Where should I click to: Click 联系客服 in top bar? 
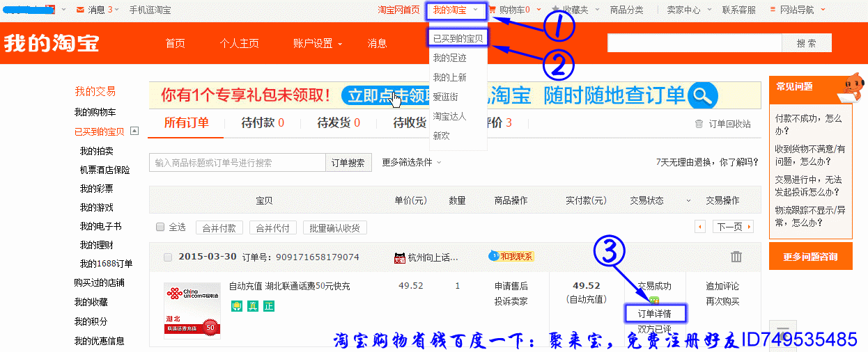pos(739,10)
